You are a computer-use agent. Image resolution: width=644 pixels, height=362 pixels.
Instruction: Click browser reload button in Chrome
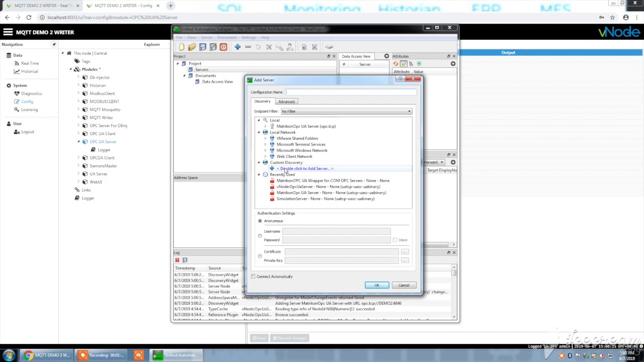29,18
